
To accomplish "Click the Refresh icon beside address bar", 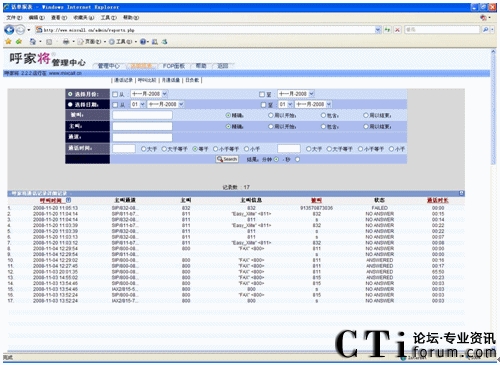I will 387,30.
